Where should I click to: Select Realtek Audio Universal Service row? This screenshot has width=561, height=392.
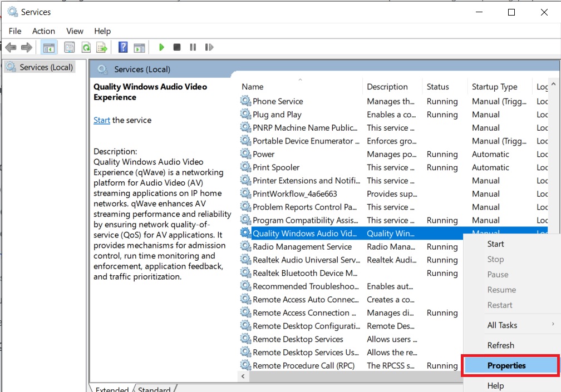(351, 260)
